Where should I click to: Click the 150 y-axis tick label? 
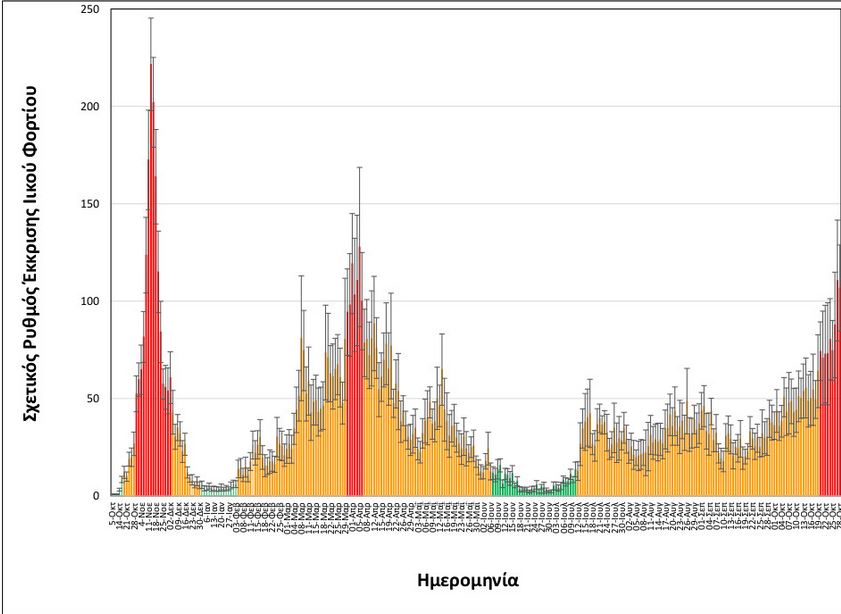[x=90, y=204]
